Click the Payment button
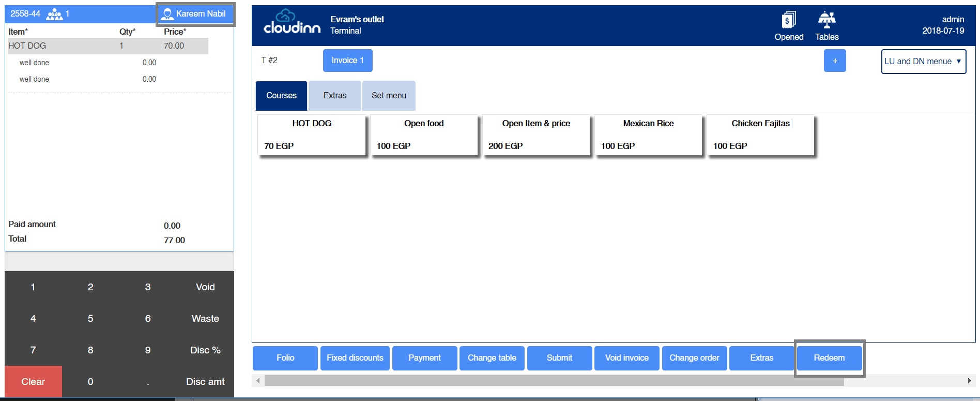The height and width of the screenshot is (401, 980). pyautogui.click(x=425, y=358)
